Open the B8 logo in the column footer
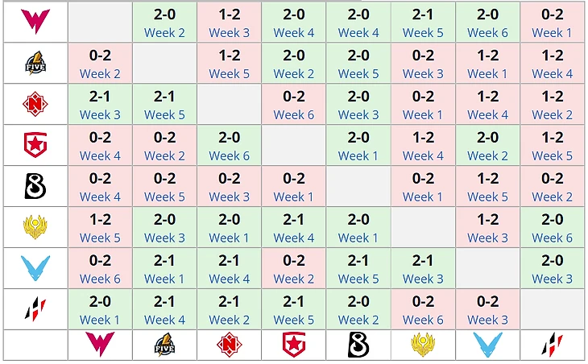 point(358,345)
